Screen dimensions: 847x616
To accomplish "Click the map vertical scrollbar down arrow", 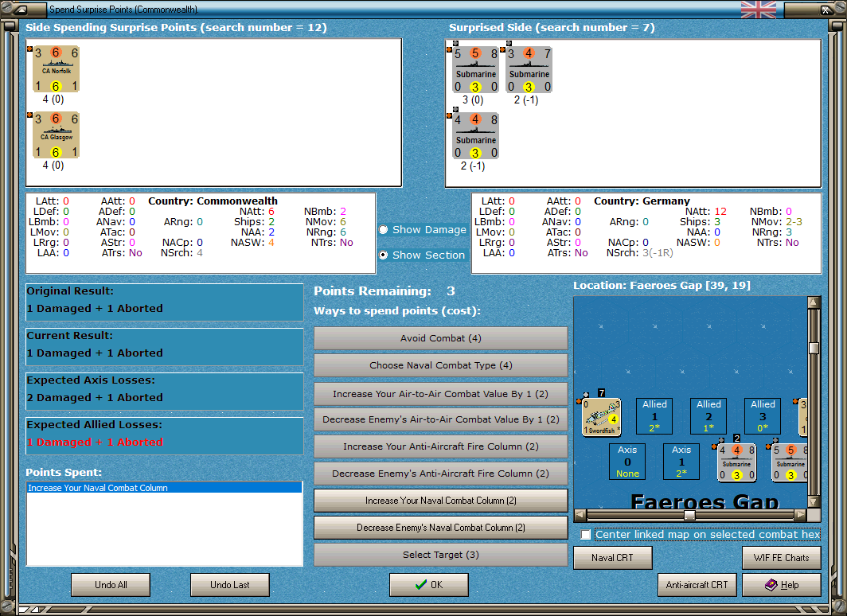I will 814,501.
